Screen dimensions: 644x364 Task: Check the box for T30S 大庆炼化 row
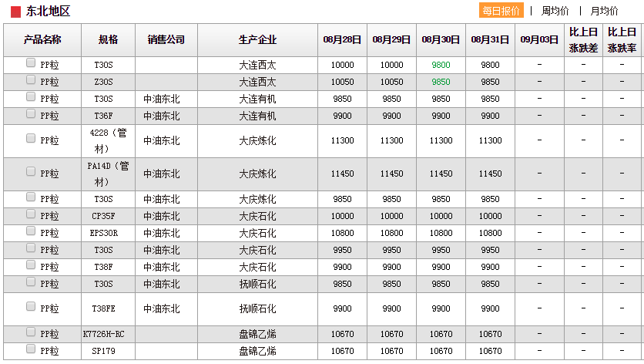pos(31,197)
